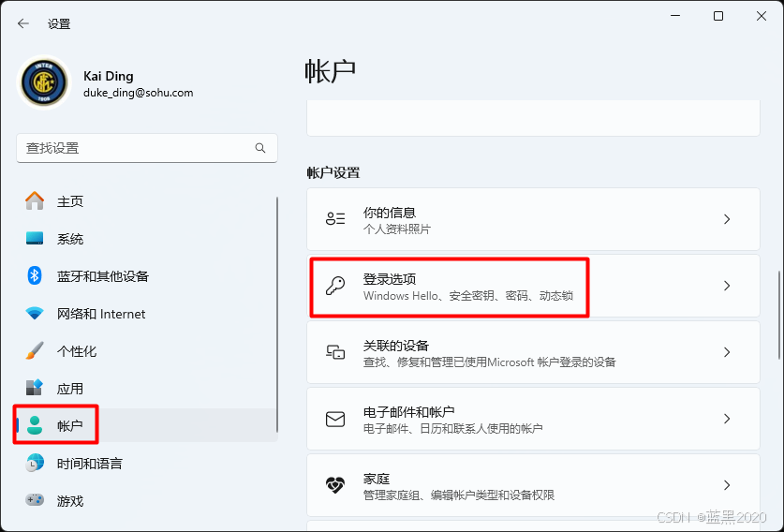Click the back arrow in title bar
This screenshot has width=784, height=532.
pos(23,23)
